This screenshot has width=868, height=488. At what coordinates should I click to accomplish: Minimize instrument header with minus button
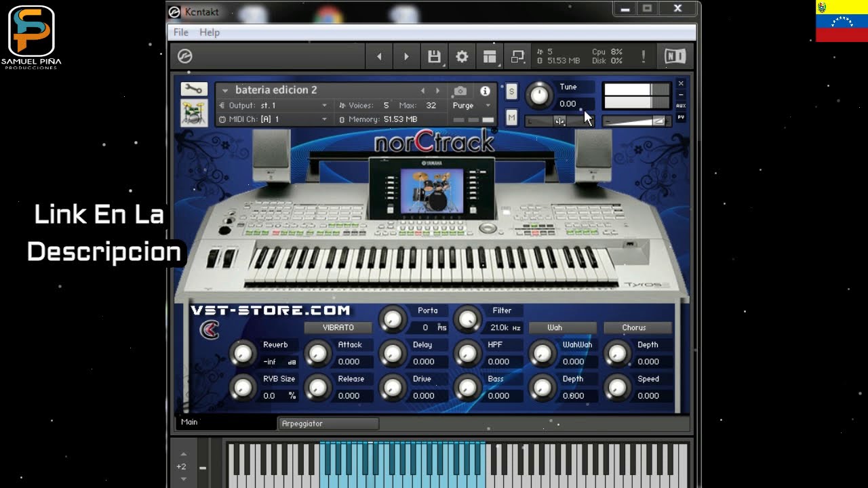coord(681,94)
